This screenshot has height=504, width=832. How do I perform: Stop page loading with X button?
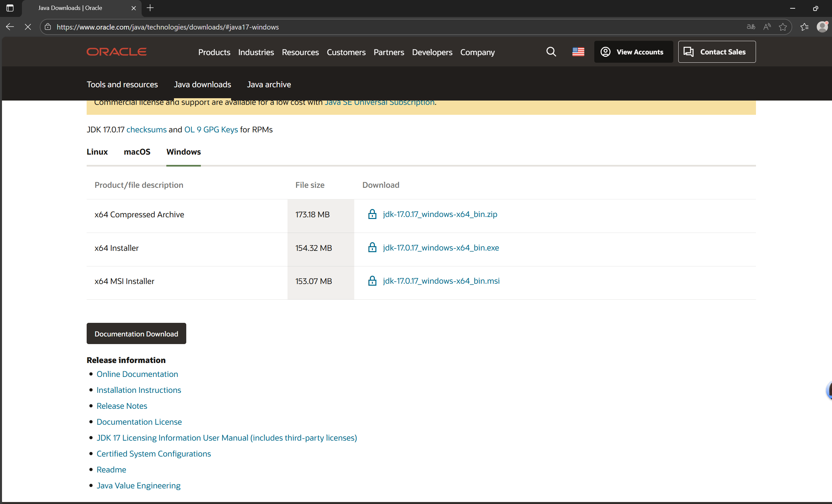tap(28, 27)
